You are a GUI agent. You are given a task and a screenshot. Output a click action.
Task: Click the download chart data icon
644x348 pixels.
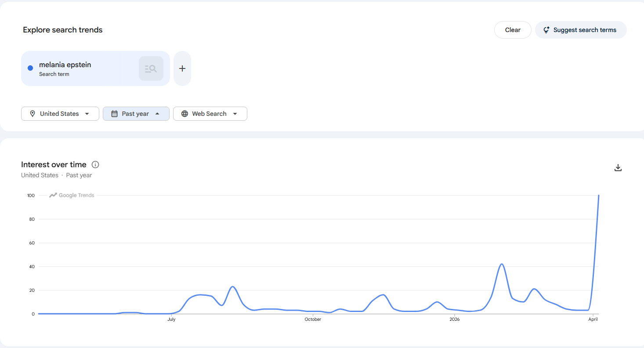tap(618, 168)
